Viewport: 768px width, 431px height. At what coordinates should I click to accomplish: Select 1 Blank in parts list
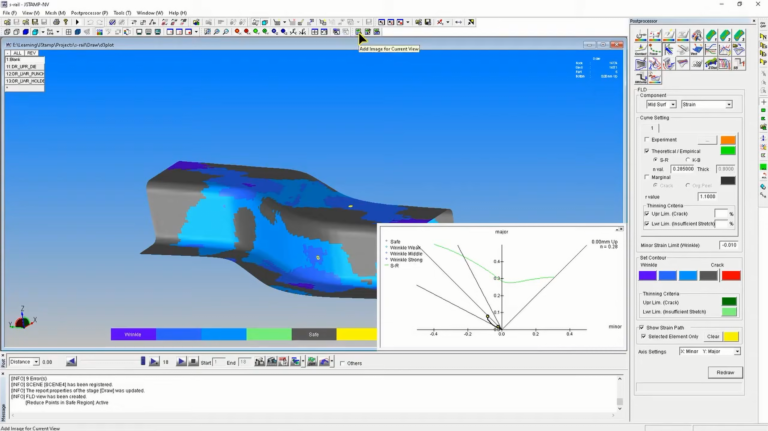[x=24, y=59]
